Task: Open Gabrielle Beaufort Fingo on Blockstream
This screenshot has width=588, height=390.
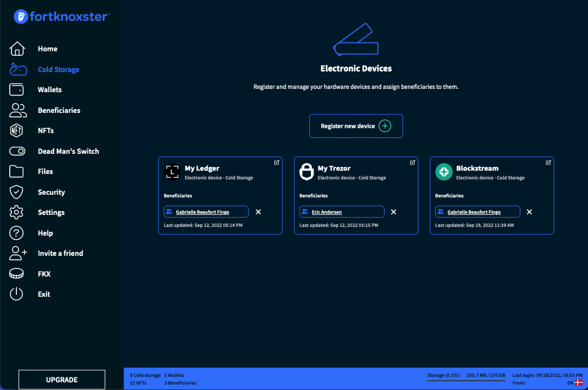Action: (474, 212)
